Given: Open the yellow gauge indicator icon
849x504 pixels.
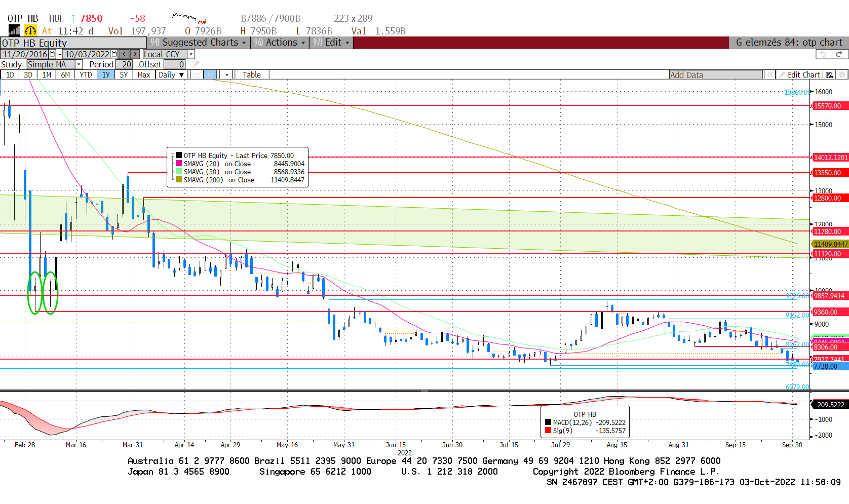Looking at the screenshot, I should [x=30, y=31].
